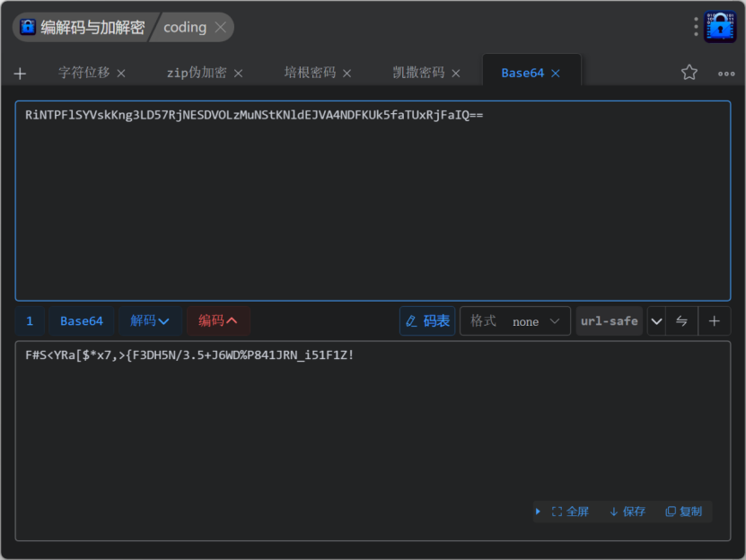Click the 码表 button
Image resolution: width=746 pixels, height=560 pixels.
427,320
